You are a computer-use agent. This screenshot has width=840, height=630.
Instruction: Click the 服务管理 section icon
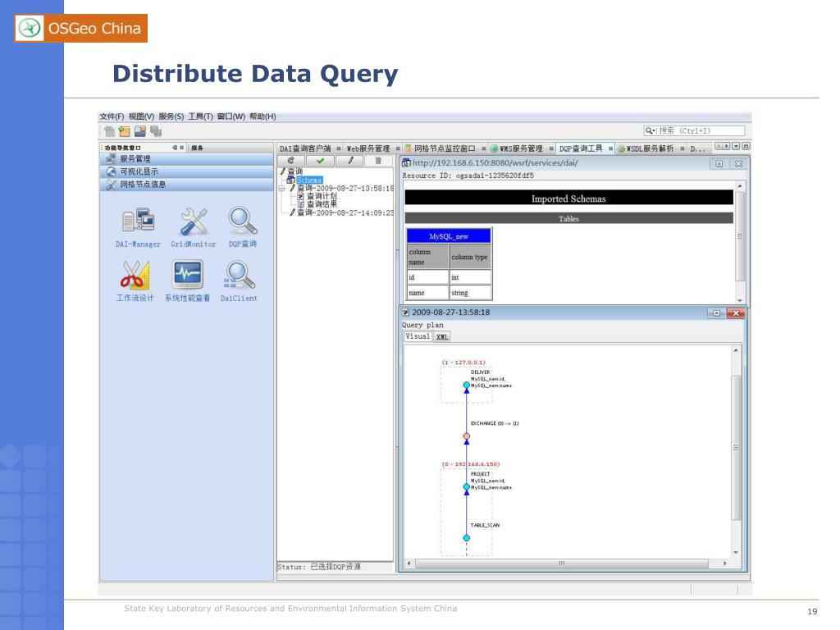(x=111, y=158)
